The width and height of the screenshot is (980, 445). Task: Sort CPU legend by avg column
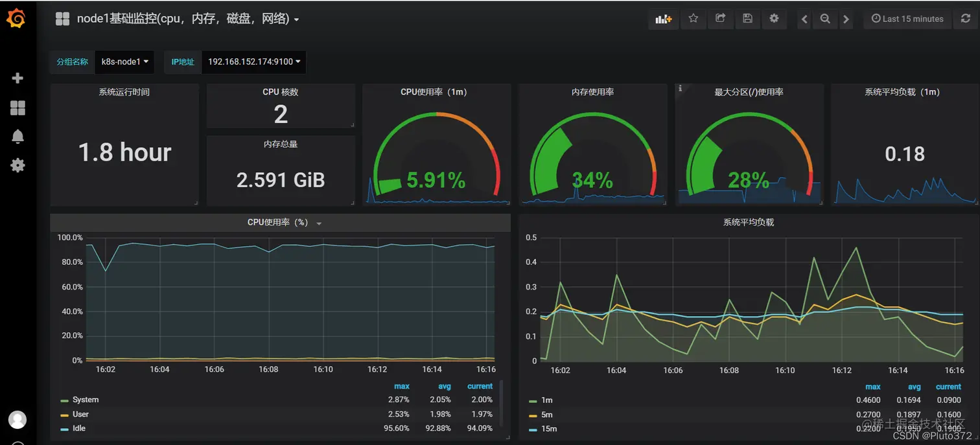click(444, 386)
